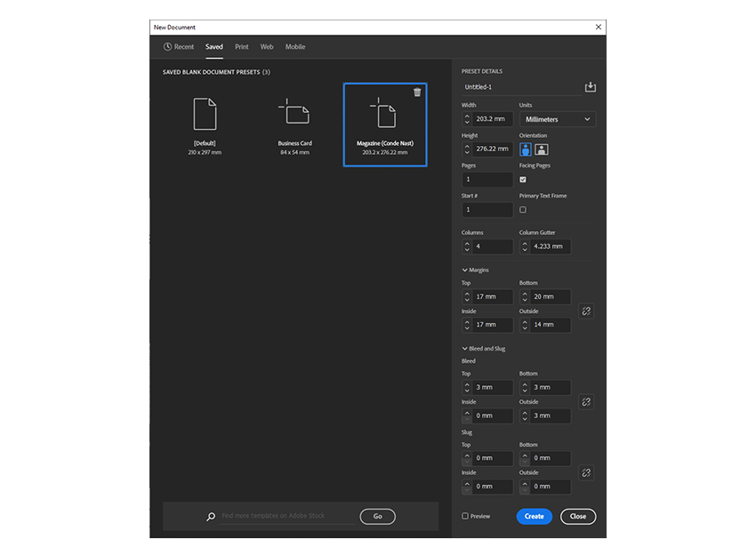Enable the Primary Text Frame checkbox

(523, 210)
